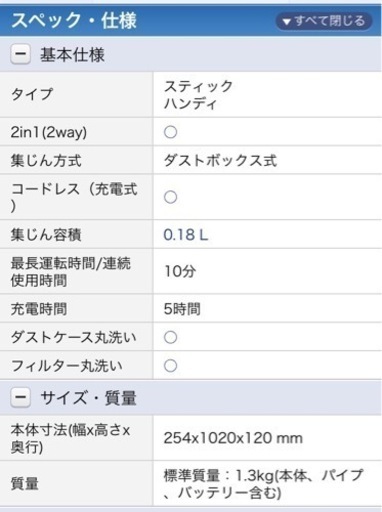Click the コードレス circle mark
Image resolution: width=382 pixels, height=512 pixels.
click(170, 197)
